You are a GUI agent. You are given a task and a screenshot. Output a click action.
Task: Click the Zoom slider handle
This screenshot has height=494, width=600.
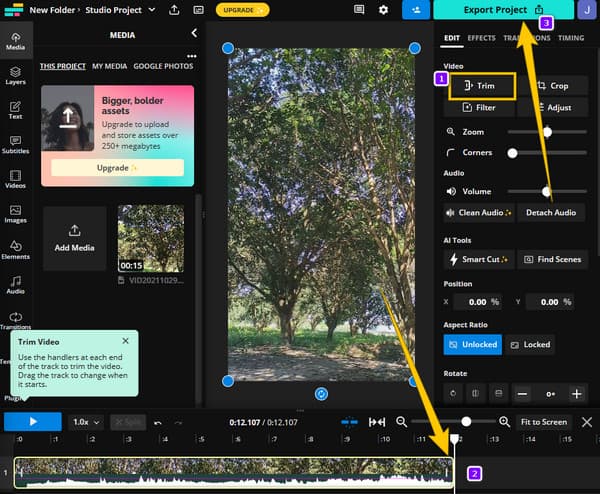coord(548,132)
